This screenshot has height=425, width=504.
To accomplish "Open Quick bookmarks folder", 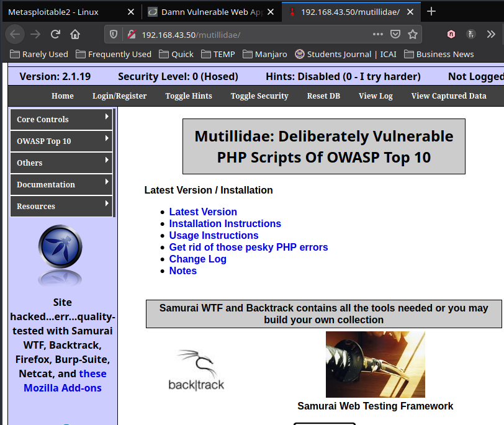I will tap(176, 54).
